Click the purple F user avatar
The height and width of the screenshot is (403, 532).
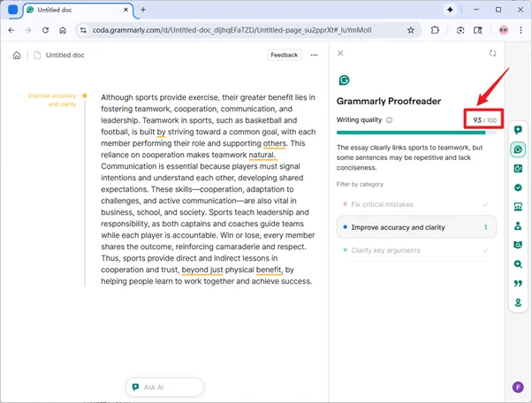pyautogui.click(x=518, y=387)
